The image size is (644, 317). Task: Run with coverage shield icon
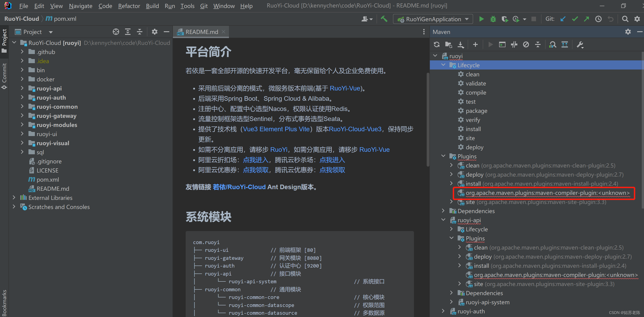click(505, 19)
